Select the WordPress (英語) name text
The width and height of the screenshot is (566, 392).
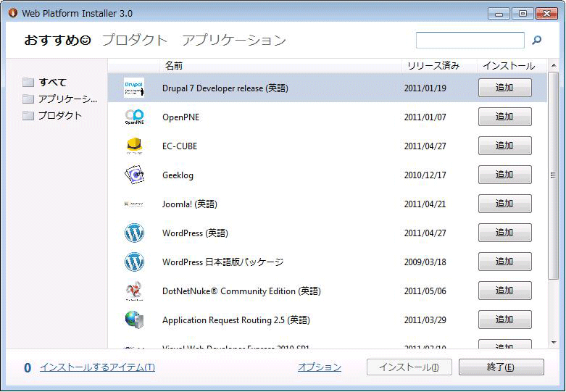click(x=195, y=233)
